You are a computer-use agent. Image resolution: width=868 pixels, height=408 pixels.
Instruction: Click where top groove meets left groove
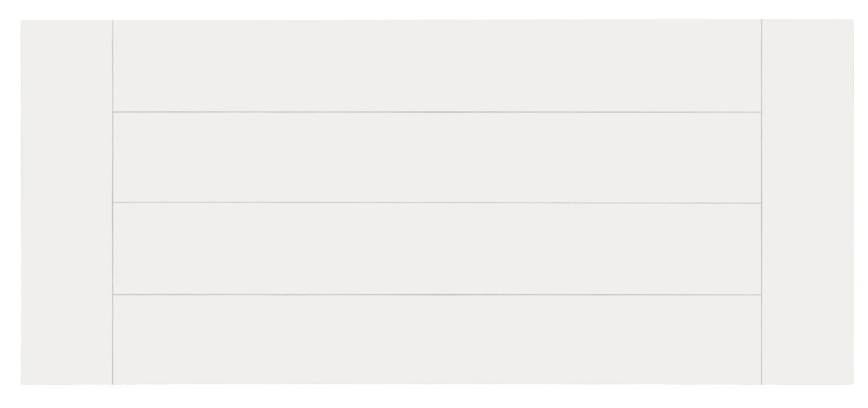click(x=113, y=112)
